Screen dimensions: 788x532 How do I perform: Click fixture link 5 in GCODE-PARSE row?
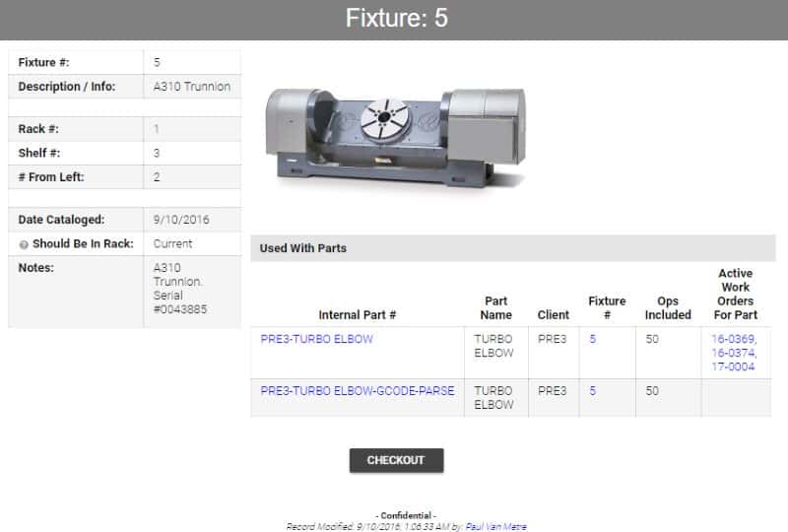pyautogui.click(x=593, y=391)
